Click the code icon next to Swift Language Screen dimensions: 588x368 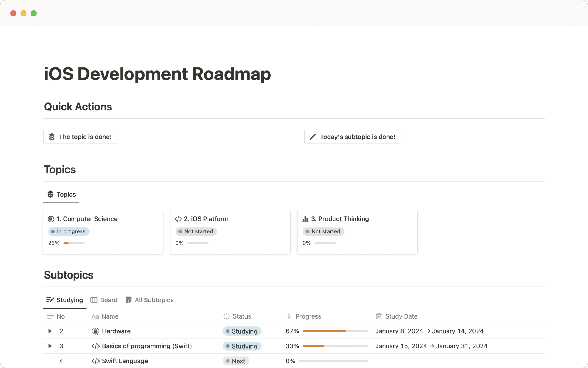coord(95,361)
